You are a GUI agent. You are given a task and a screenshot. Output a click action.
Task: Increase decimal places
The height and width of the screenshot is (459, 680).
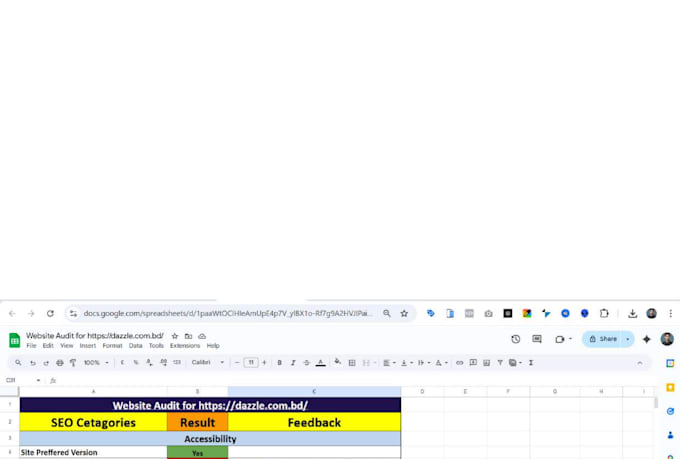(x=163, y=363)
